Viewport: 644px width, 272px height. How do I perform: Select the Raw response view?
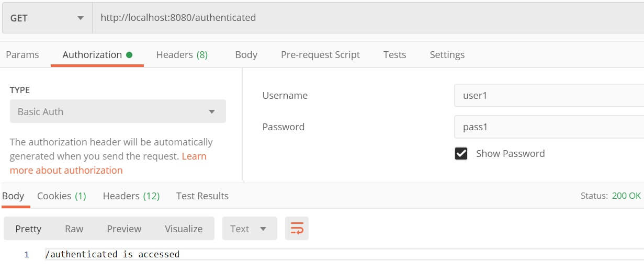pos(74,229)
